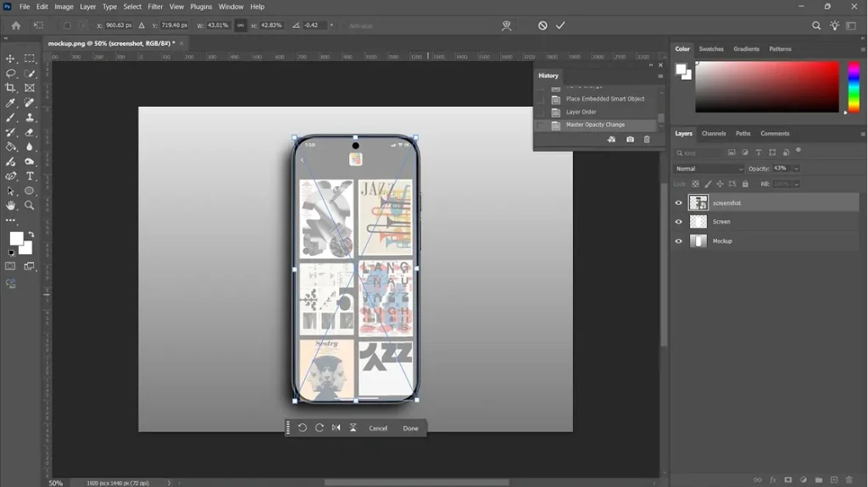Rotate 90 degrees counterclockwise in transform bar
This screenshot has width=868, height=487.
(303, 428)
